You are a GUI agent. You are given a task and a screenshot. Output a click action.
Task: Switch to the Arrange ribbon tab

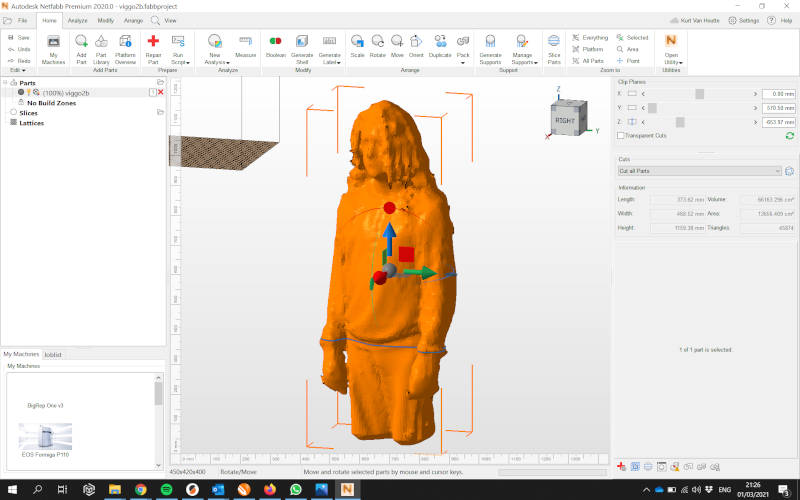(x=133, y=20)
